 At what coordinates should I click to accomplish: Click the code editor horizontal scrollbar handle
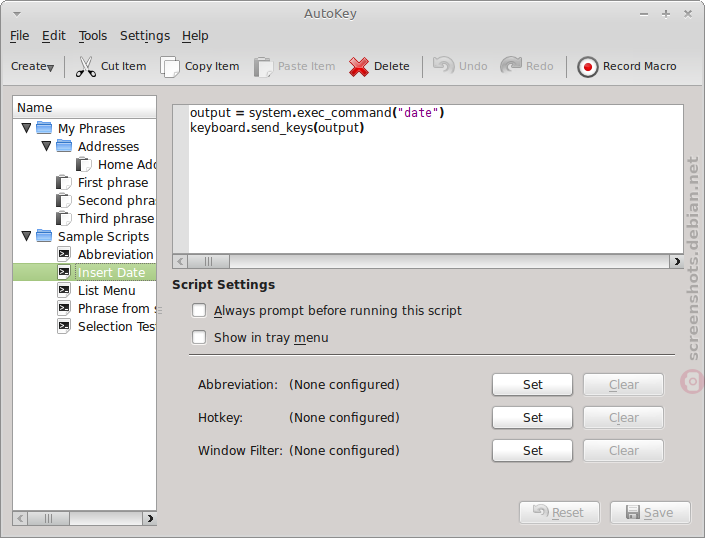(209, 261)
